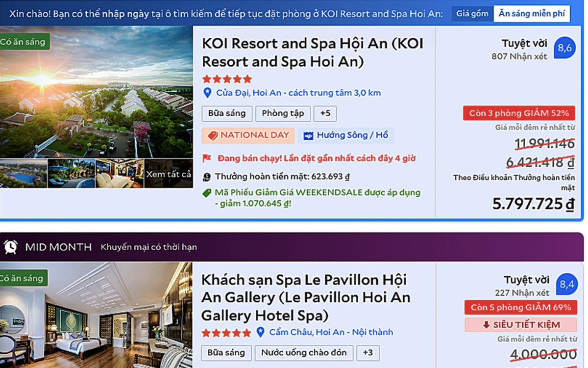Click the pool thumbnail photo of KOI Resort
Viewport: 588px width, 368px height.
[23, 174]
